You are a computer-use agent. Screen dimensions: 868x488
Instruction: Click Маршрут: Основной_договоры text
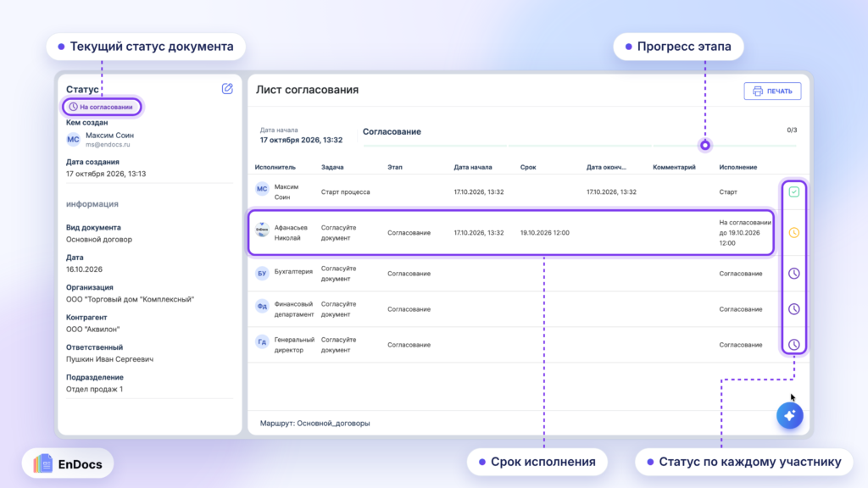pyautogui.click(x=315, y=424)
